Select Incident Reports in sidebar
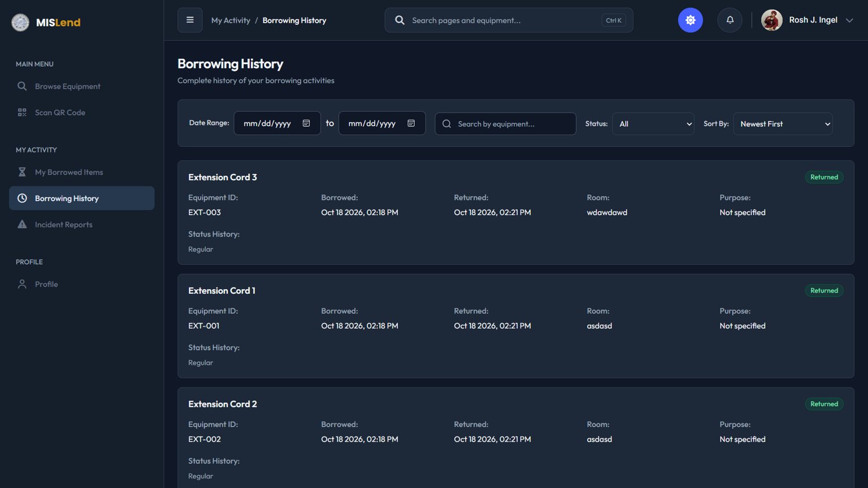Viewport: 868px width, 488px height. click(82, 224)
